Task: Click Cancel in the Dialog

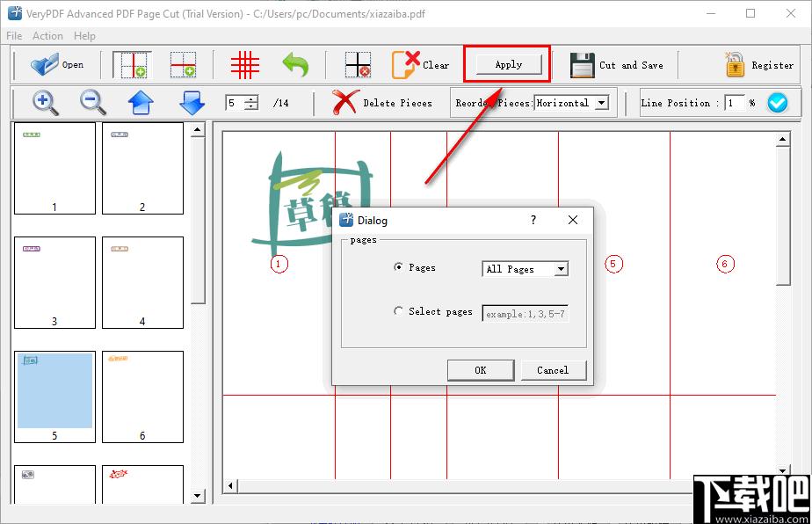Action: [x=553, y=370]
